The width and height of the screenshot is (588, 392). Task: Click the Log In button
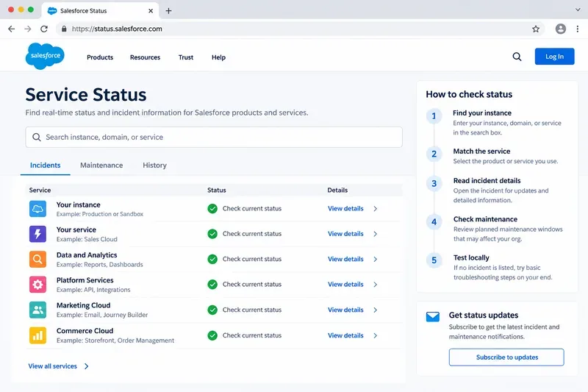(x=555, y=57)
